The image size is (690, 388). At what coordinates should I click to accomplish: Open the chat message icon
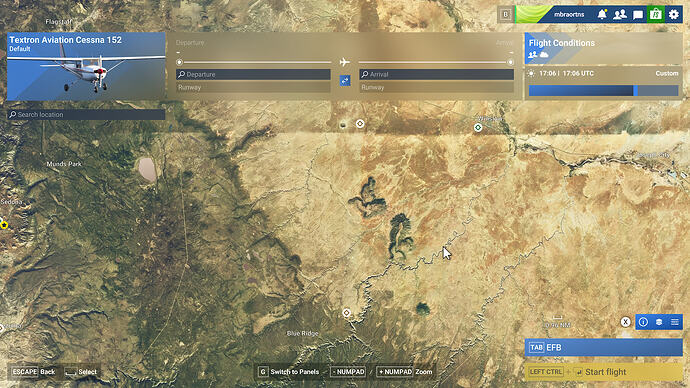tap(638, 15)
